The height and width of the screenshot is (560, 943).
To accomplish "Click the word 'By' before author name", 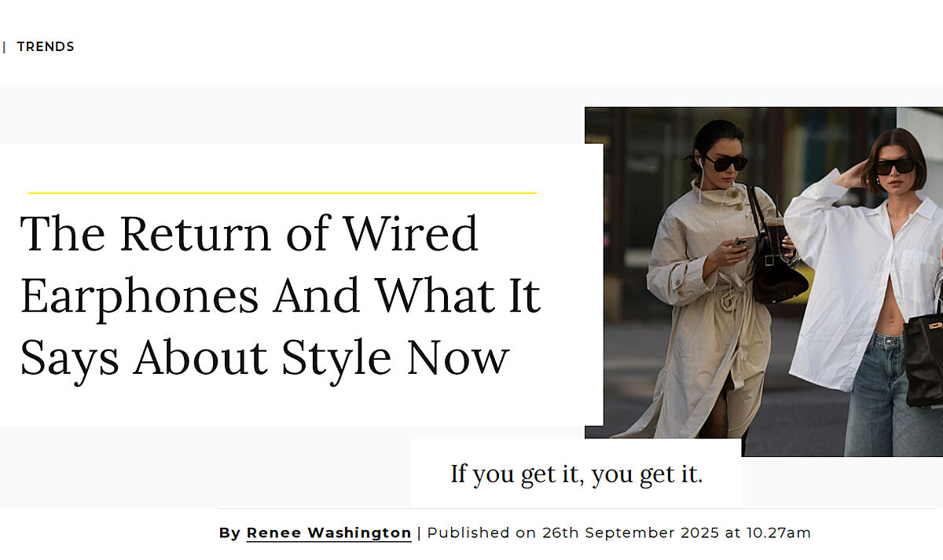I will [x=229, y=533].
